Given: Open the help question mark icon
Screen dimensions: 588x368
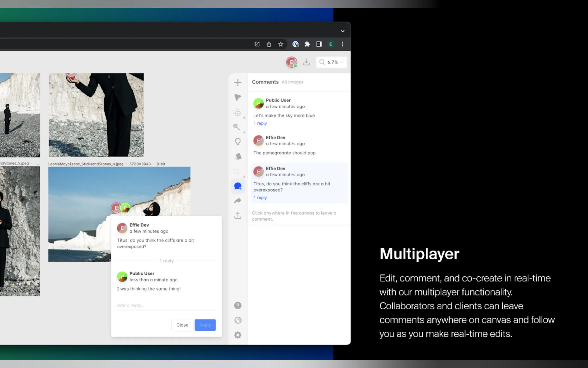Looking at the screenshot, I should [x=238, y=305].
